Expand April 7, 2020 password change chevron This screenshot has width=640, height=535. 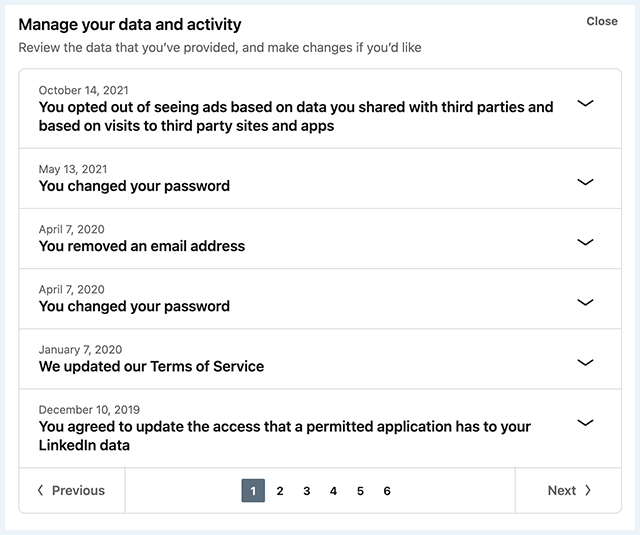(x=586, y=302)
